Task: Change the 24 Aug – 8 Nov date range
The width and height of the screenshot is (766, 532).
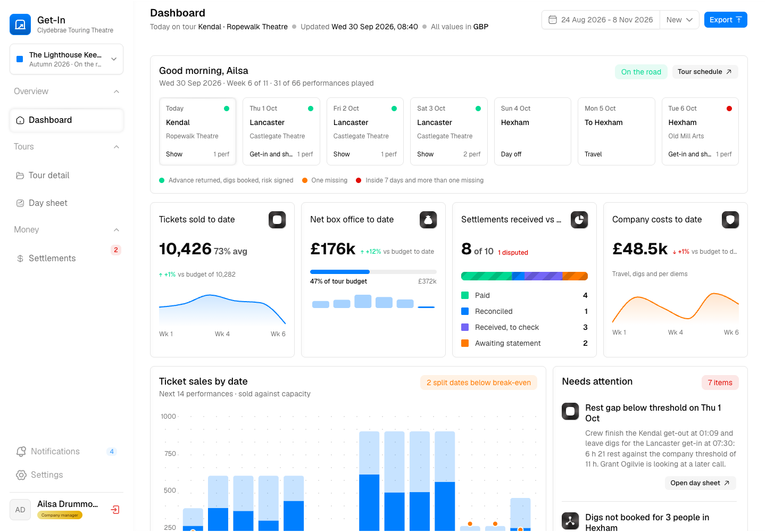Action: click(x=601, y=20)
